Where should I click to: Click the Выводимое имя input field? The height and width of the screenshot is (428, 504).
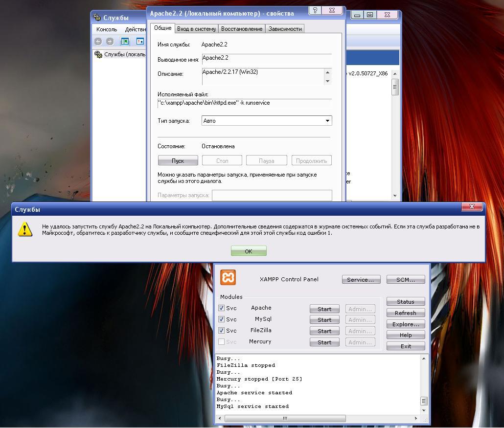(267, 58)
